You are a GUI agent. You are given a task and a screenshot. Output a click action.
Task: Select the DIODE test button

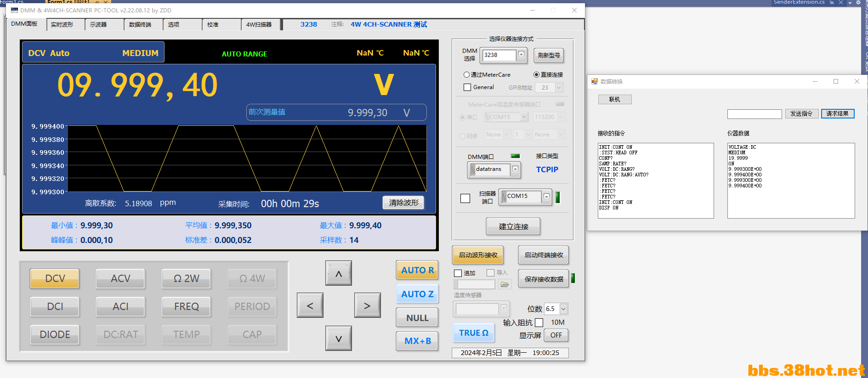point(55,334)
